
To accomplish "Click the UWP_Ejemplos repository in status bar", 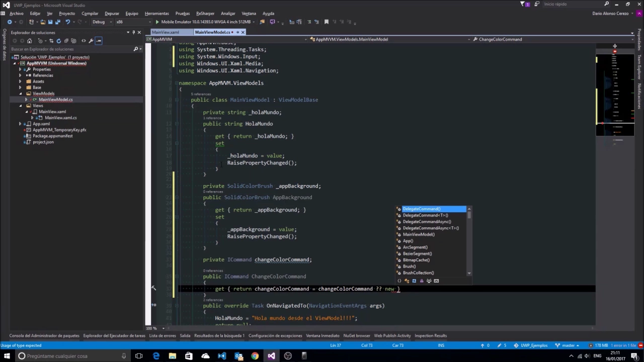I will click(x=531, y=345).
